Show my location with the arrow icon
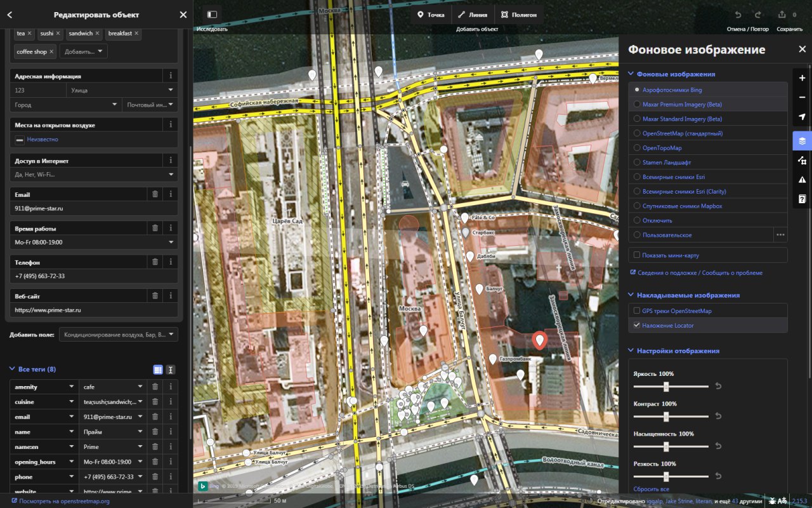The image size is (812, 508). (x=802, y=117)
